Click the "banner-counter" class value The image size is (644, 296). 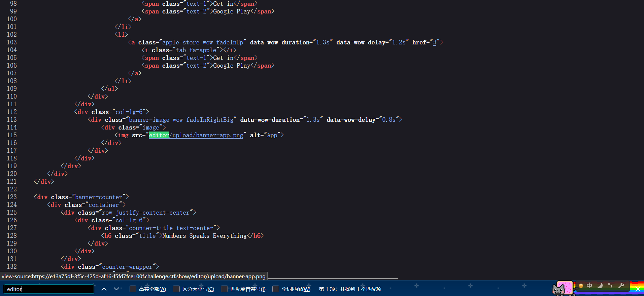[99, 197]
